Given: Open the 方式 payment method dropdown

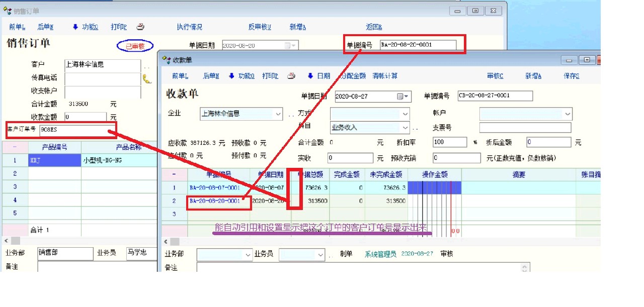Looking at the screenshot, I should [x=406, y=114].
